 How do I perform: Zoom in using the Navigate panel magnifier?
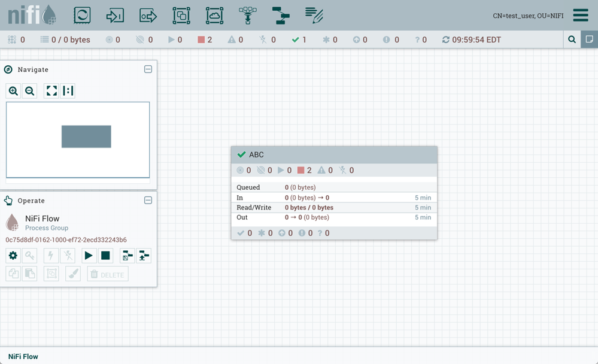[13, 90]
